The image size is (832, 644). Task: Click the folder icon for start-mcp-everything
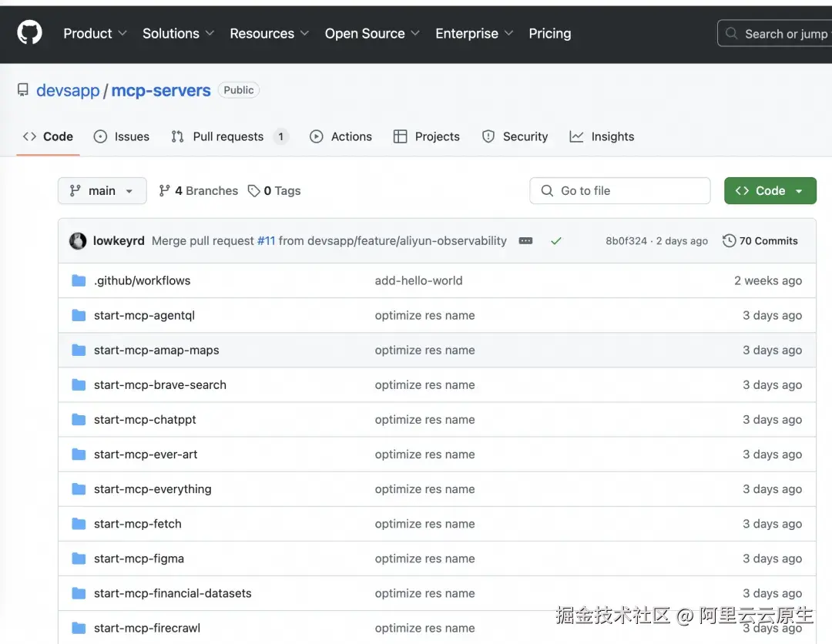point(79,489)
